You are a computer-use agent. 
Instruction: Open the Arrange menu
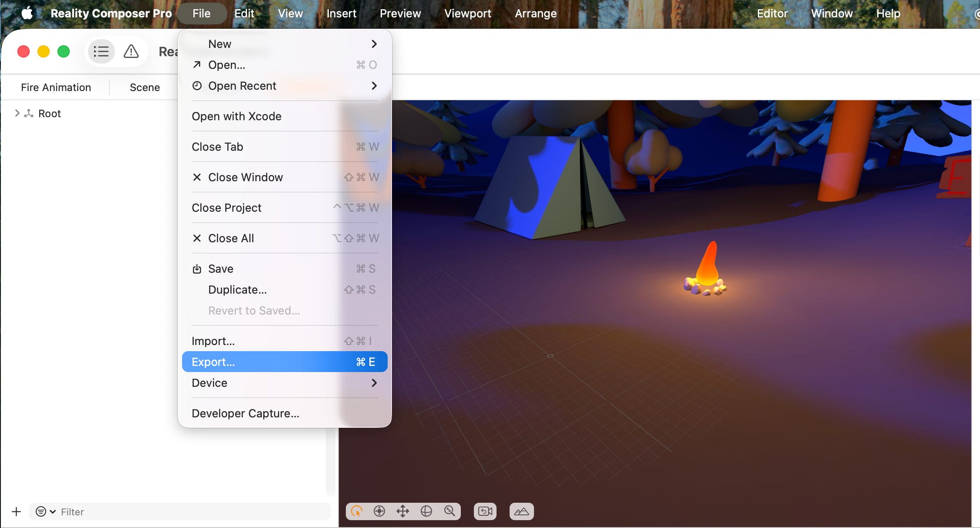tap(536, 14)
